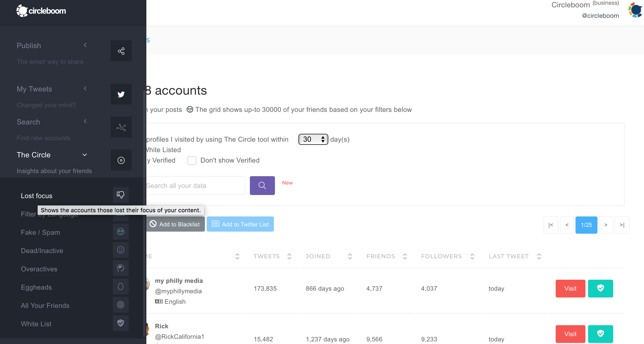Open Dead/Inactive menu item
644x344 pixels.
tap(42, 251)
